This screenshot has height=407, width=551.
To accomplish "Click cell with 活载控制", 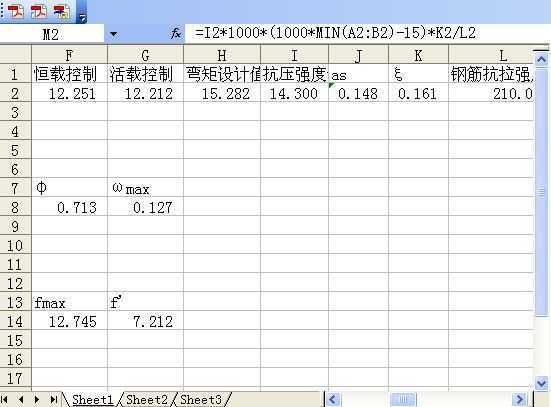I will [145, 73].
